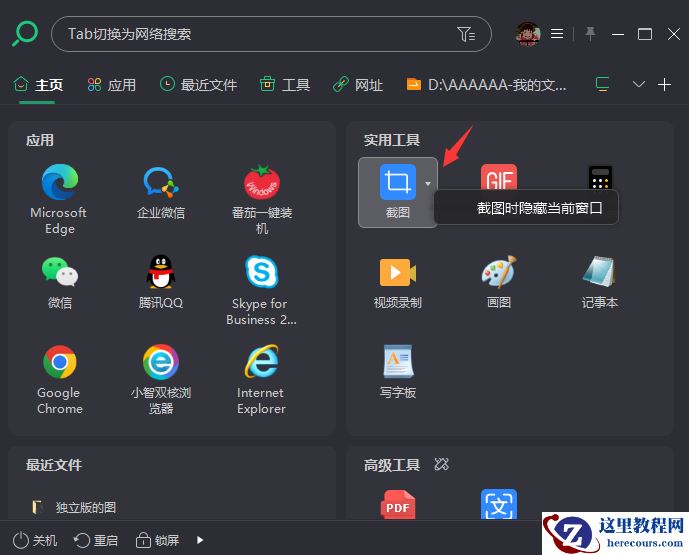Click the user avatar picture
This screenshot has height=555, width=689.
[528, 34]
